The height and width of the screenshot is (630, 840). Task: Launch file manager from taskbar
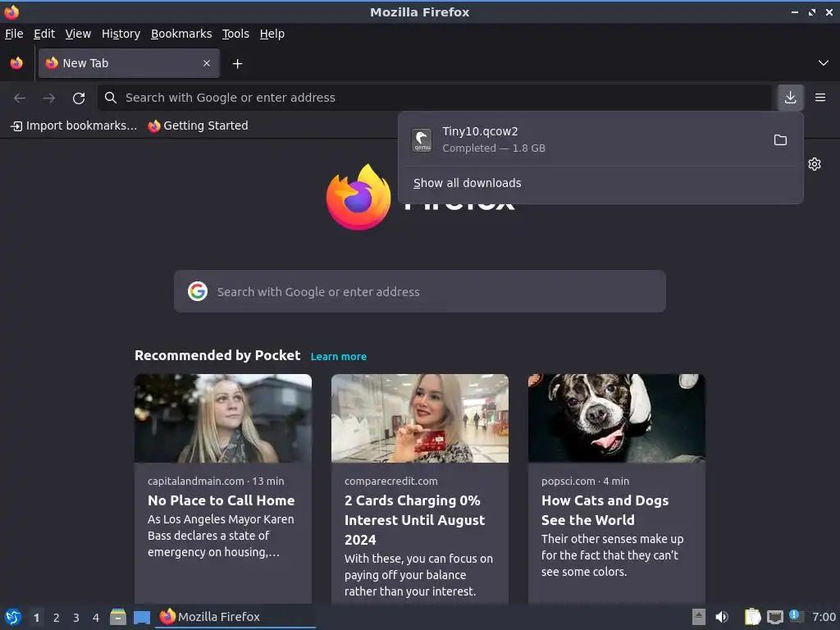(x=118, y=617)
